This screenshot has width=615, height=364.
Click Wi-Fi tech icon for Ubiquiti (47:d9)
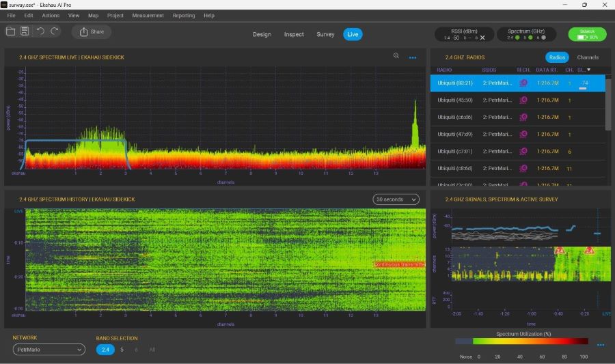coord(523,135)
